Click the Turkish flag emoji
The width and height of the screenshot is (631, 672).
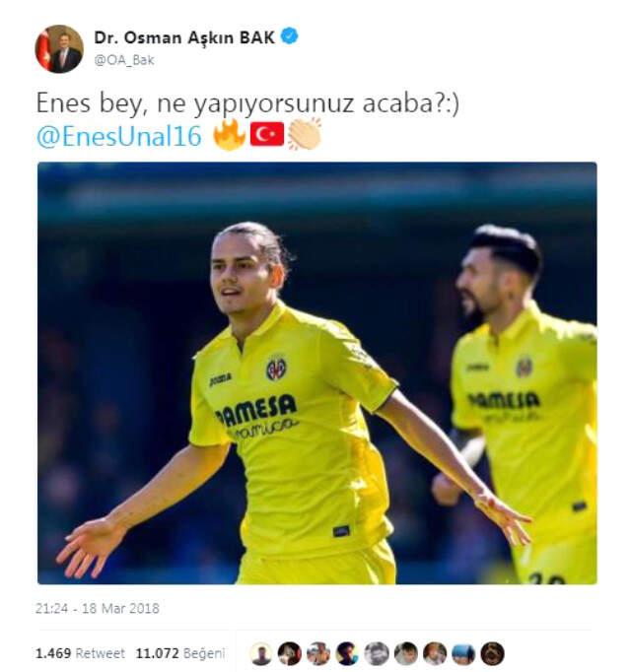click(267, 134)
